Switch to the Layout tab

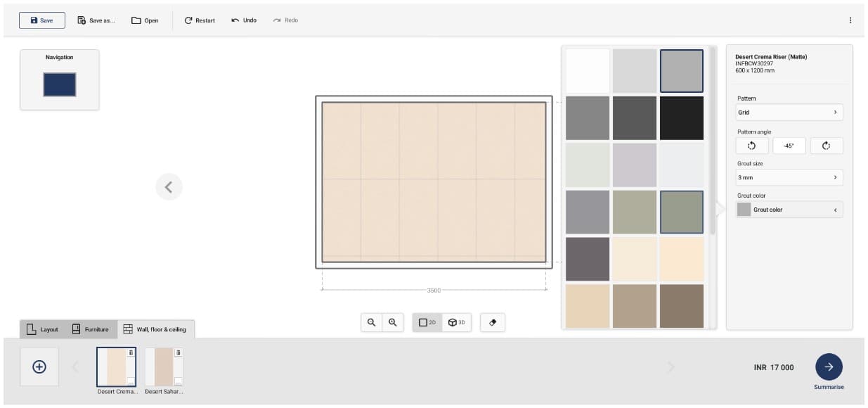point(42,329)
